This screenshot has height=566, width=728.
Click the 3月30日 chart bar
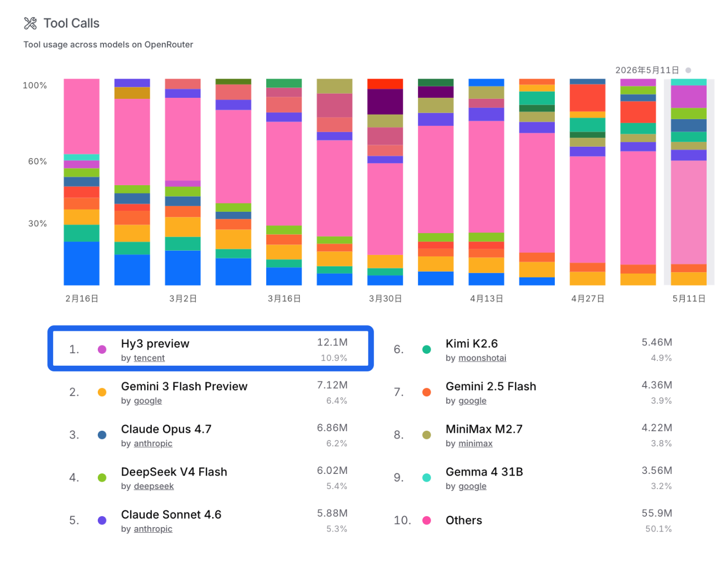click(385, 182)
